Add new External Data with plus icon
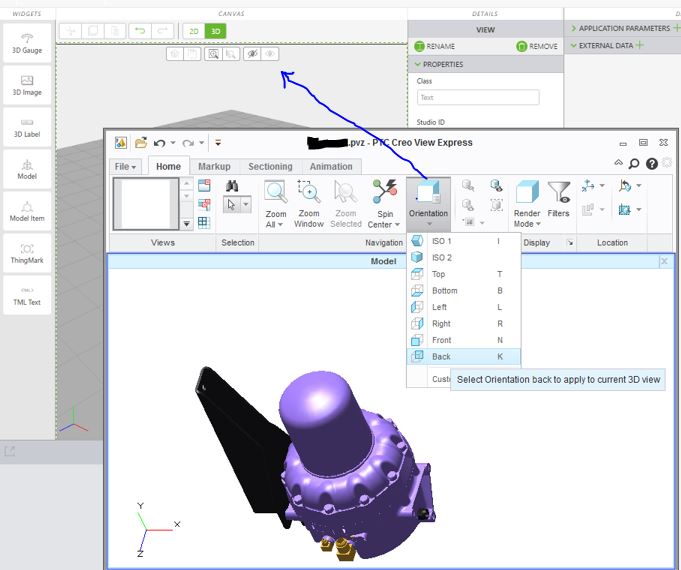681x570 pixels. coord(639,45)
